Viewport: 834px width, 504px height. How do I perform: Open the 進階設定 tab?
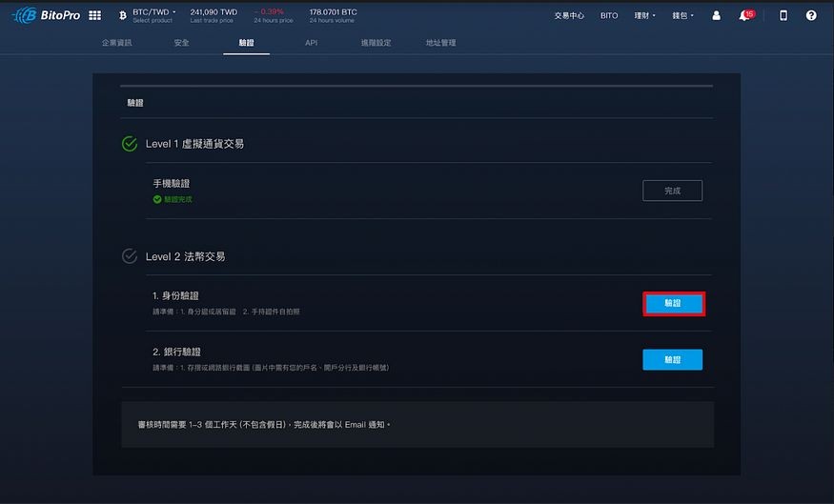[x=376, y=43]
